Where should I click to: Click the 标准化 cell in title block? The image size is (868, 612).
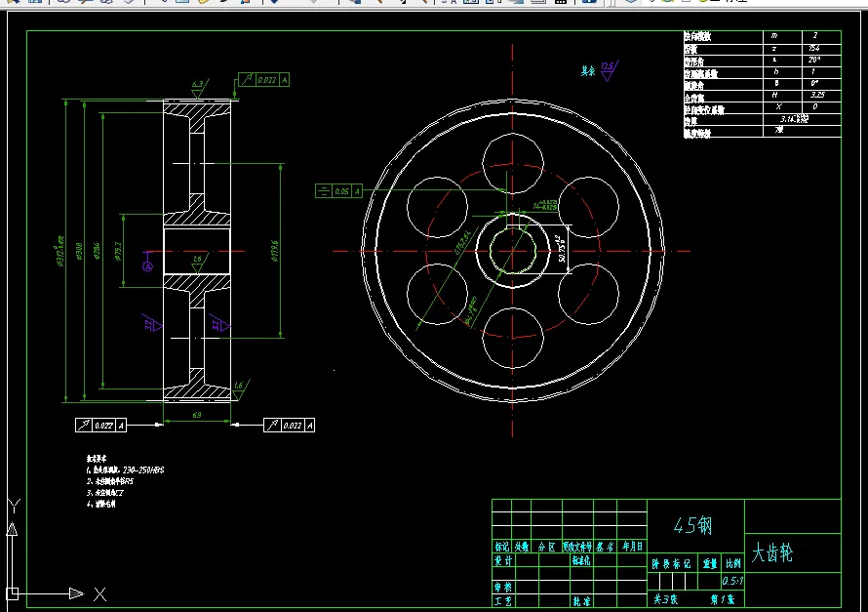pyautogui.click(x=581, y=560)
